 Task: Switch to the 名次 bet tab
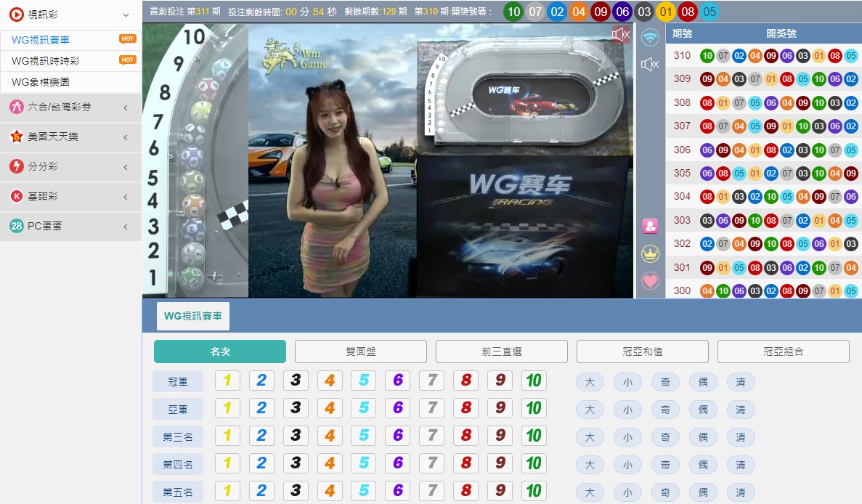tap(220, 351)
